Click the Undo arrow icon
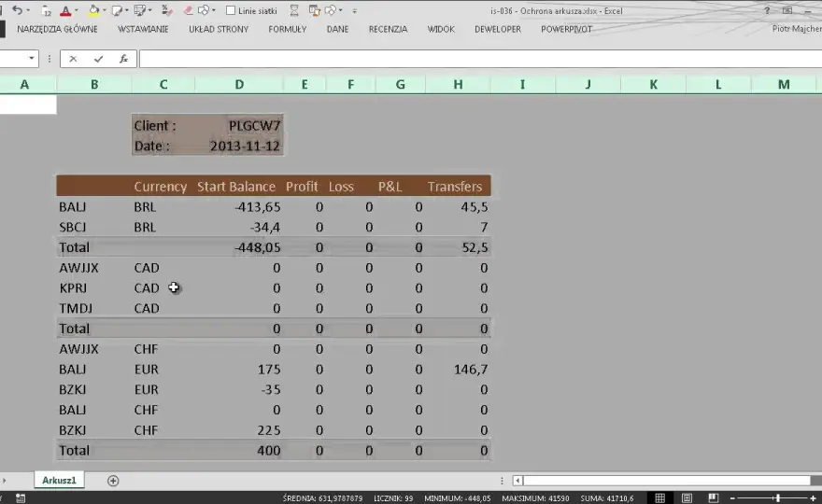 point(18,10)
